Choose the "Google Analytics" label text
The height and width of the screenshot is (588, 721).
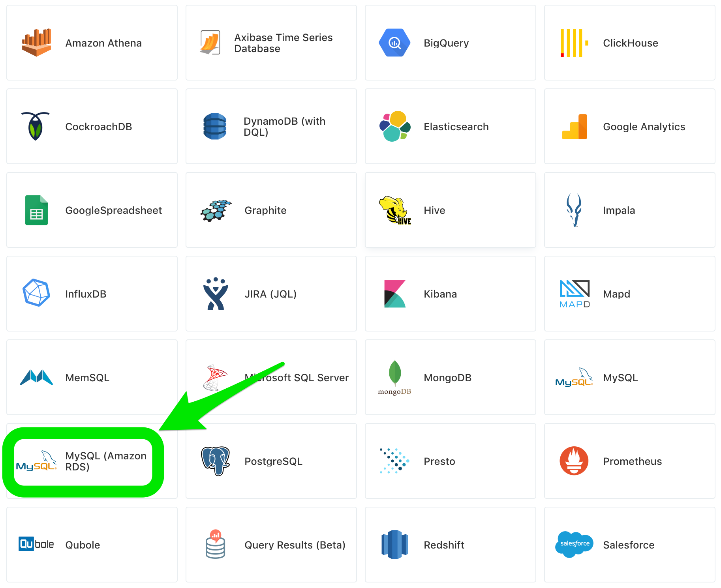pyautogui.click(x=644, y=127)
